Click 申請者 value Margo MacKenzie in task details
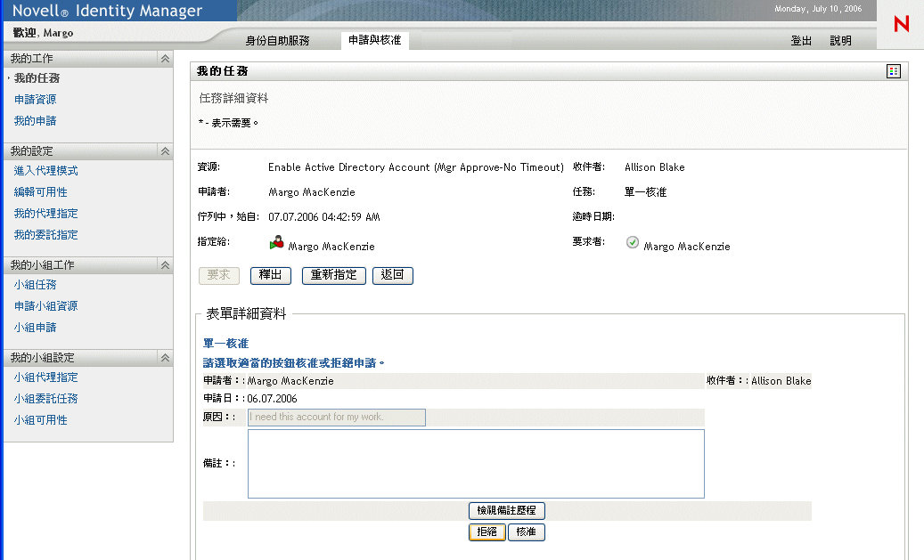 point(312,192)
